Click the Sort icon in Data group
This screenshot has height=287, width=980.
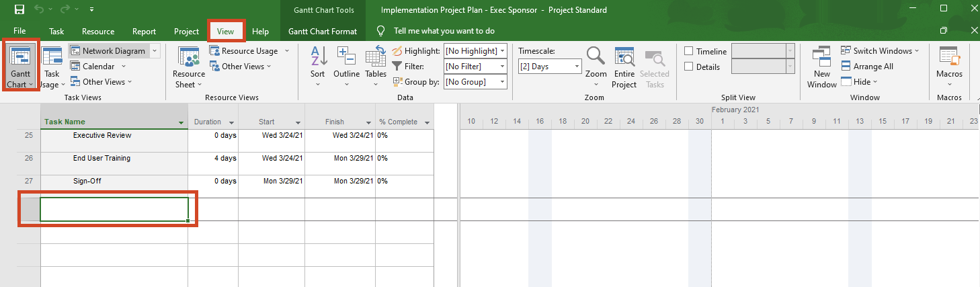tap(318, 59)
